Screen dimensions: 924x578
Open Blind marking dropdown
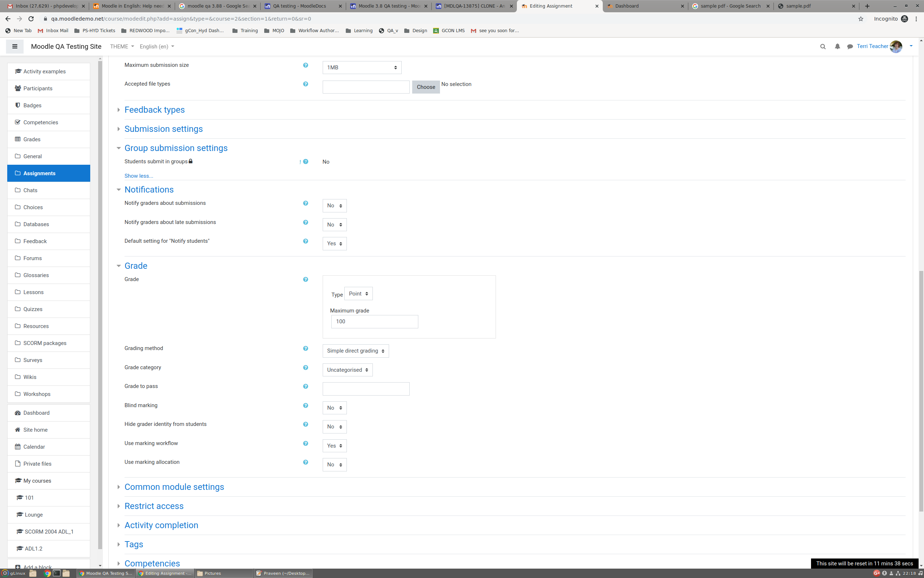coord(335,408)
